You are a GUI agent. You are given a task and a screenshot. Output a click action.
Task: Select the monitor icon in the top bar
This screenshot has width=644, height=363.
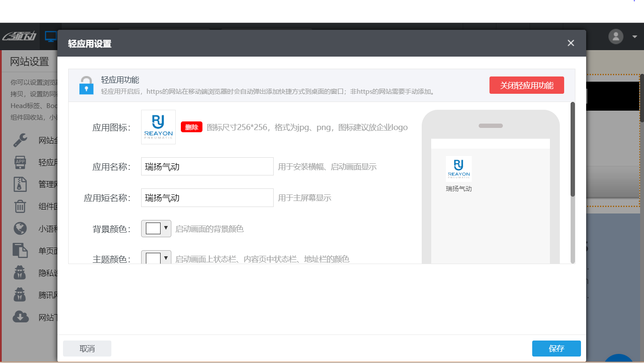click(x=51, y=36)
